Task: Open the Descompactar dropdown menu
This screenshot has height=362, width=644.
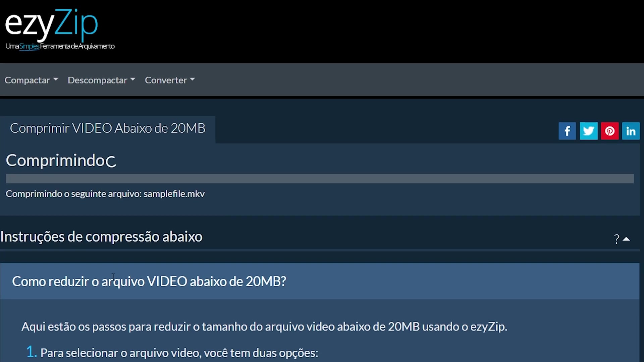Action: (x=102, y=80)
